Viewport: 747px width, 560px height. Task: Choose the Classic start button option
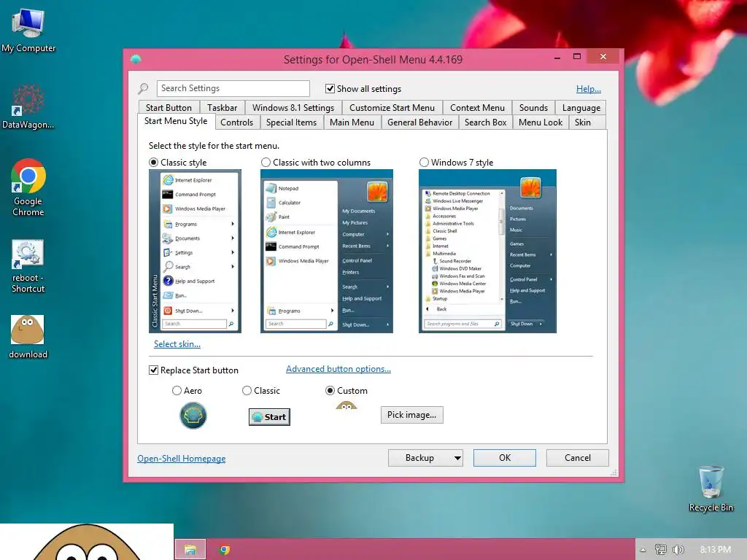tap(247, 391)
